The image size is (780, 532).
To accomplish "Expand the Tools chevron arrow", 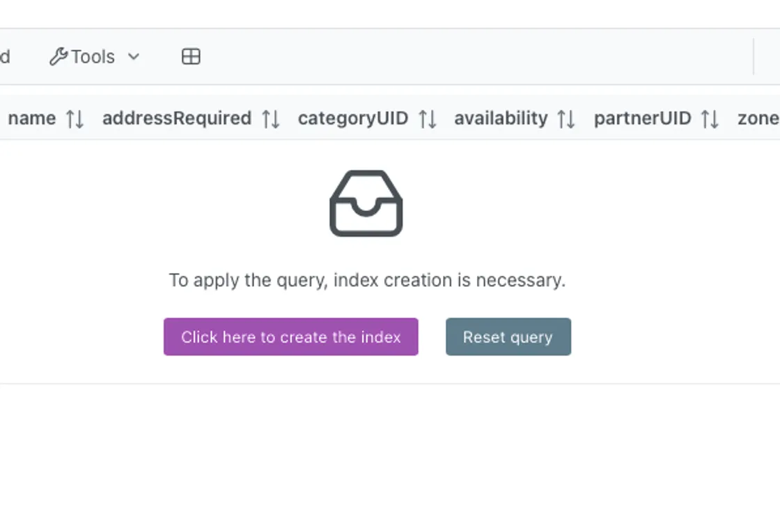I will pyautogui.click(x=134, y=56).
